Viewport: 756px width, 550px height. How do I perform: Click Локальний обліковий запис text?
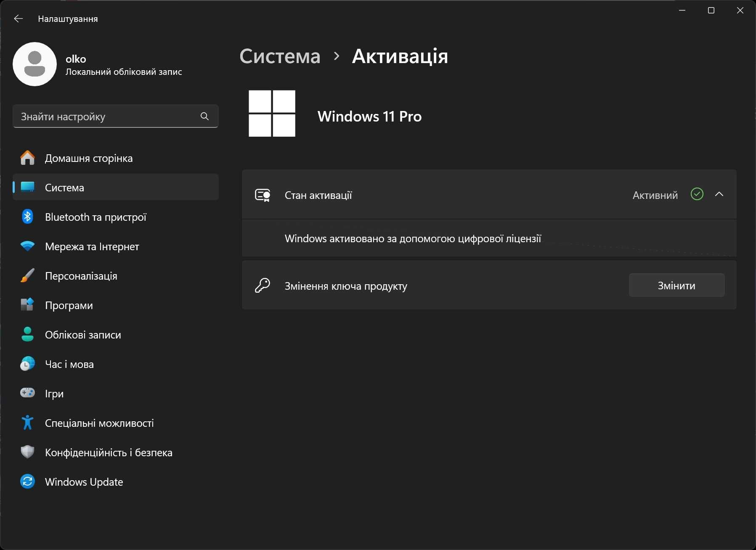(124, 72)
